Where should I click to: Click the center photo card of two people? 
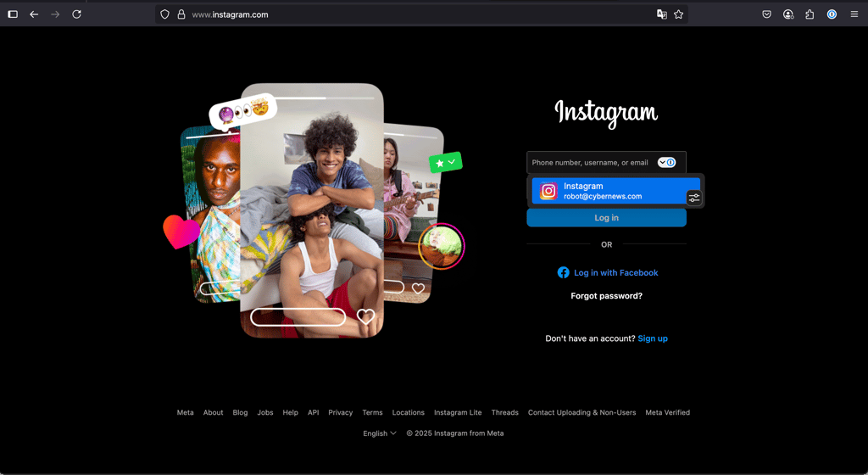tap(312, 210)
